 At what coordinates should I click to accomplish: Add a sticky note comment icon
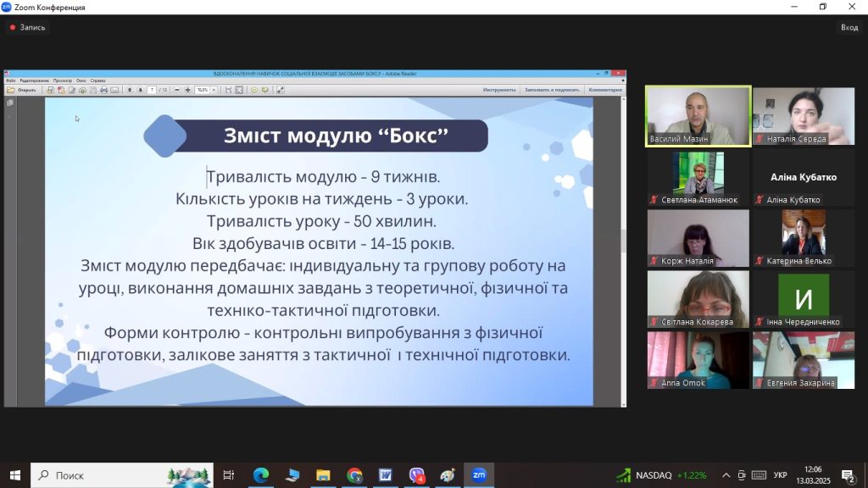[x=253, y=90]
